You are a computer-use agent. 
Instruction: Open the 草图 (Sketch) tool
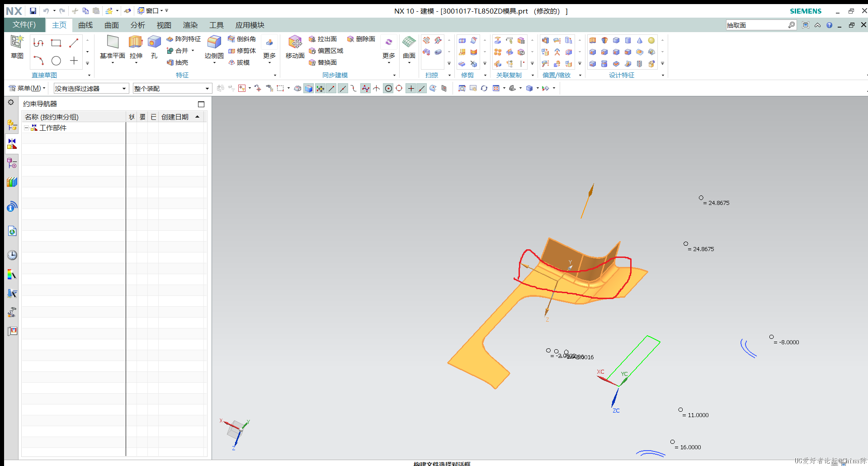(17, 47)
